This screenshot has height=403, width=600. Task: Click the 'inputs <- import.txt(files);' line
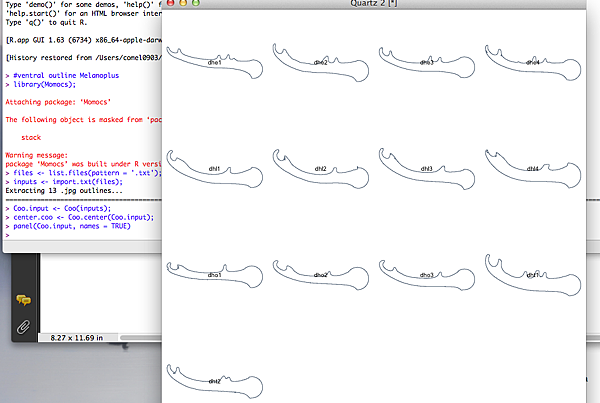pos(68,182)
